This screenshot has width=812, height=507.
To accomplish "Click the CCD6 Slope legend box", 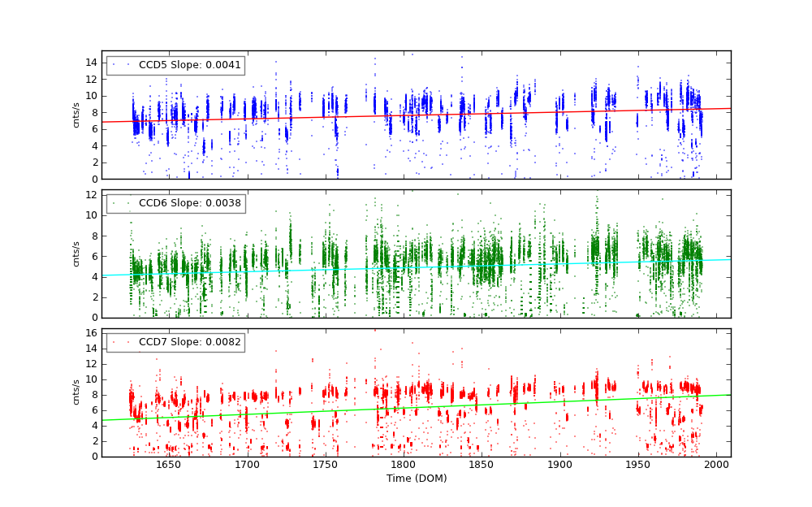I will [175, 203].
